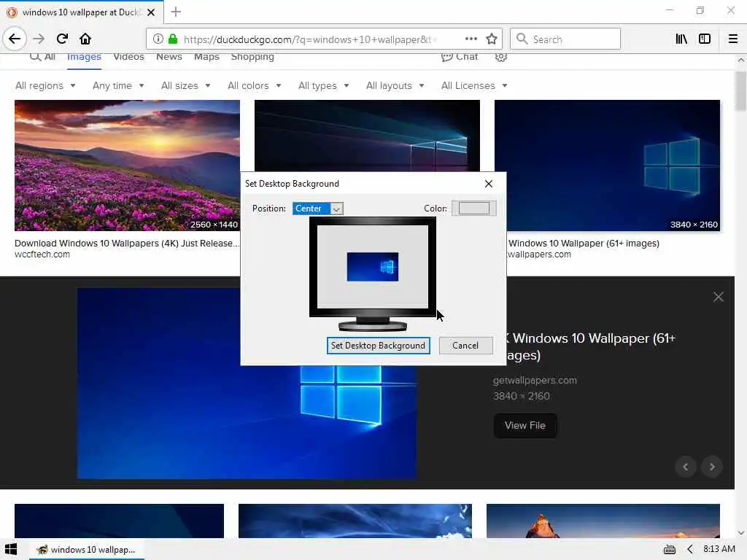Image resolution: width=747 pixels, height=560 pixels.
Task: Close the image detail panel X
Action: [719, 297]
